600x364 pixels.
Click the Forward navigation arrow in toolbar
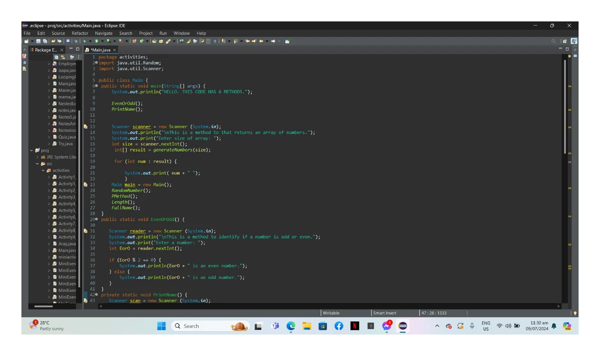(273, 41)
